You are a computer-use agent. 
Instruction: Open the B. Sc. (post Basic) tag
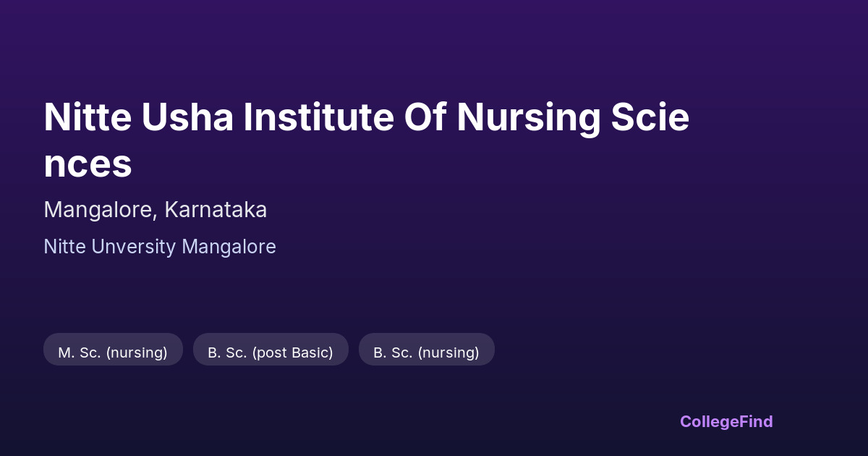(271, 352)
